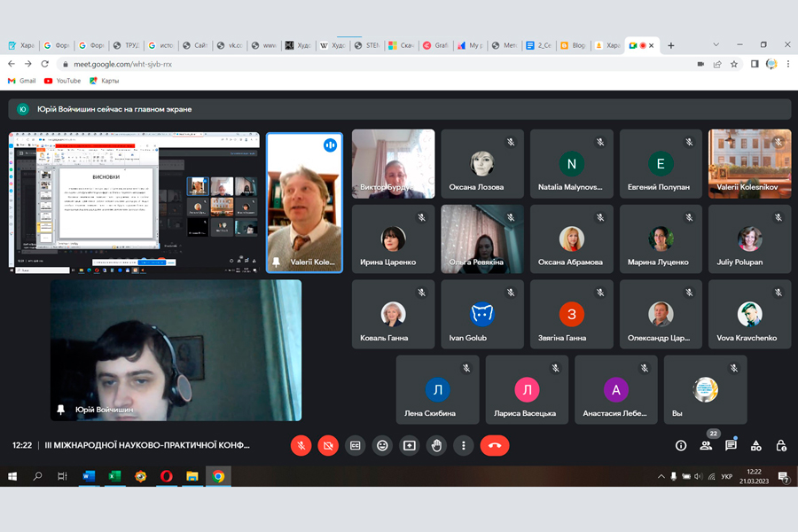This screenshot has height=532, width=798.
Task: Open the Карты bookmark
Action: coord(105,81)
